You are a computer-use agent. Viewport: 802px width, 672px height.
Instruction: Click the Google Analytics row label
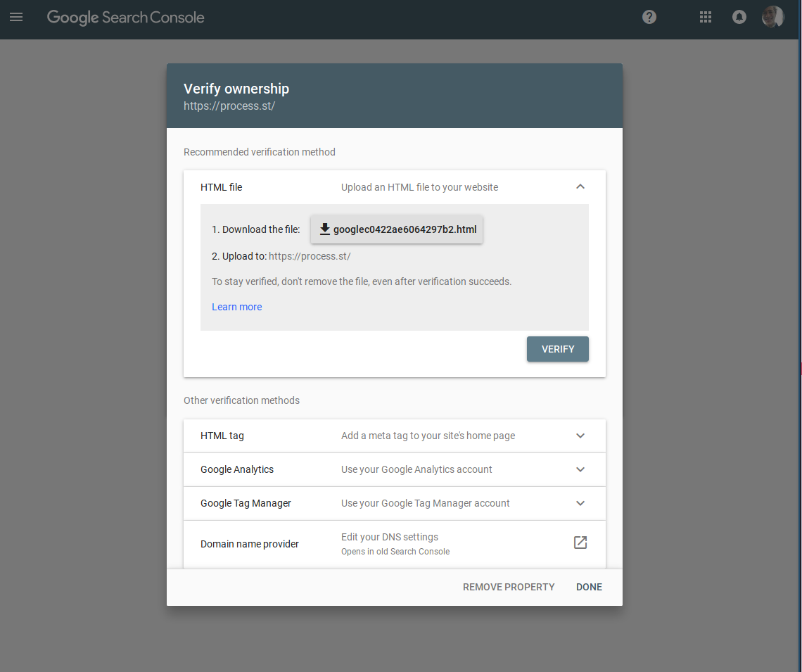click(237, 469)
